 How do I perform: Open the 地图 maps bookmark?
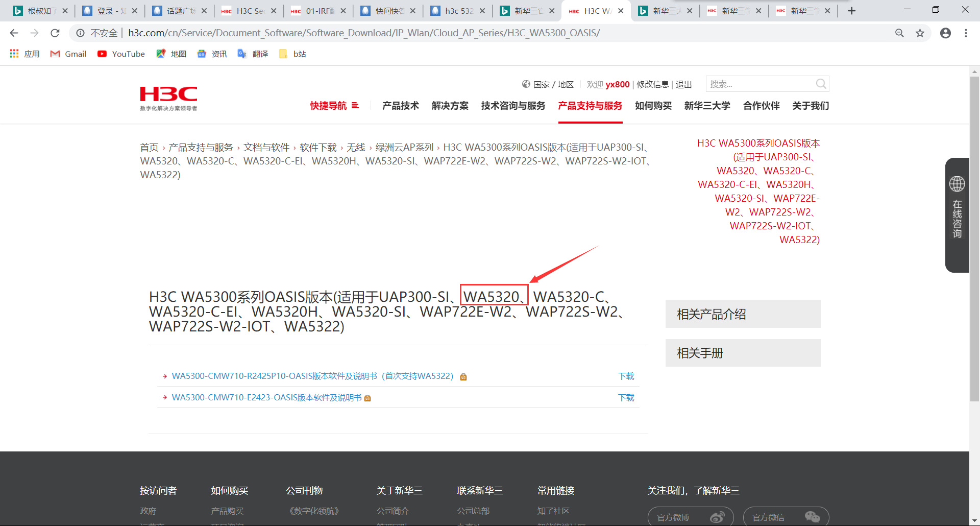(171, 54)
